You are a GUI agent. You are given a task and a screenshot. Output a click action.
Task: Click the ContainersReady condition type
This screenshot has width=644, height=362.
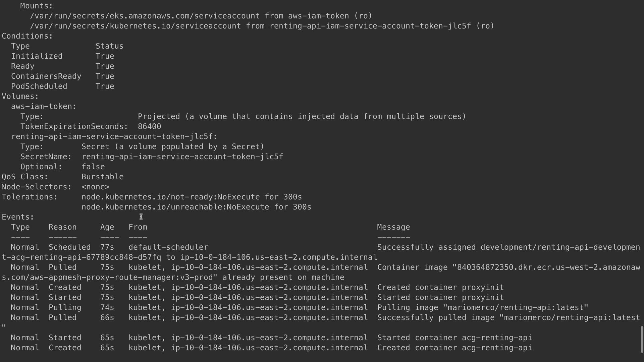46,76
